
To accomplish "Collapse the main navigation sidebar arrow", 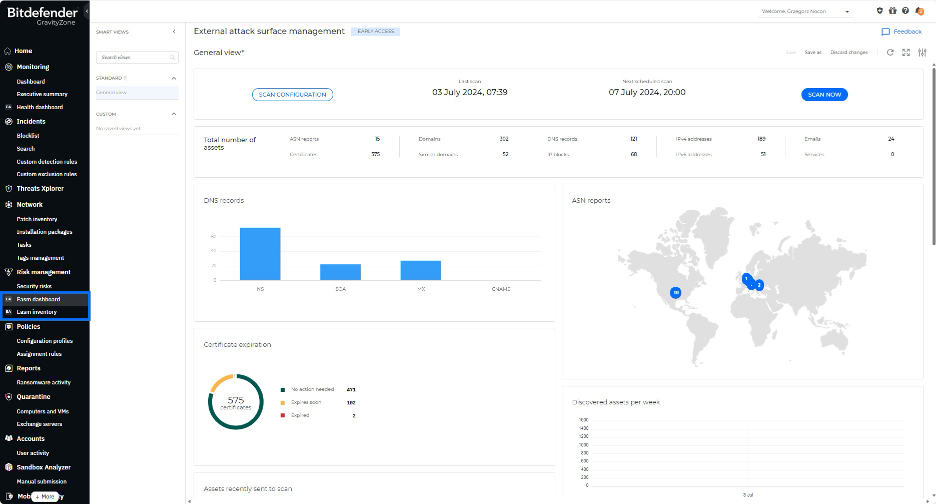I will pos(87,11).
